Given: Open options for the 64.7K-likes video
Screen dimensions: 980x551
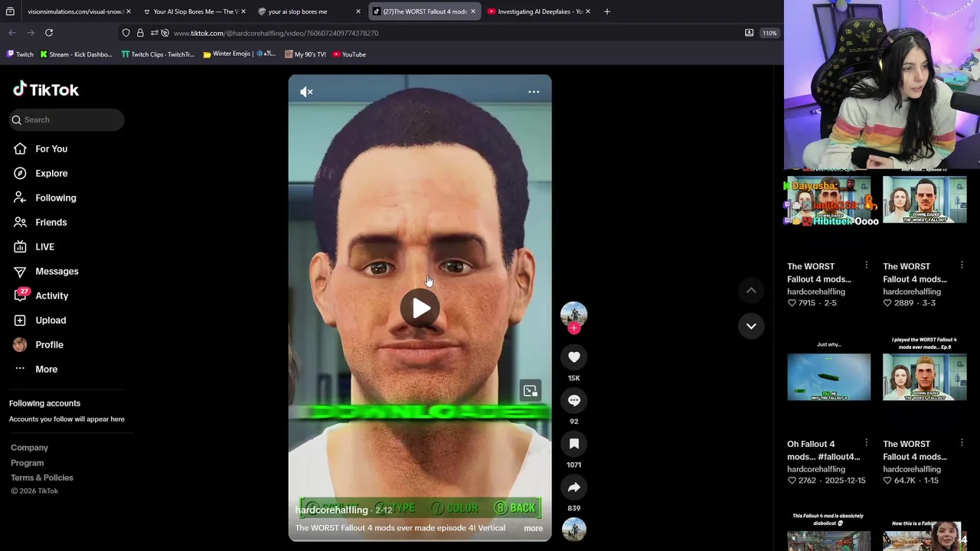Looking at the screenshot, I should 962,442.
